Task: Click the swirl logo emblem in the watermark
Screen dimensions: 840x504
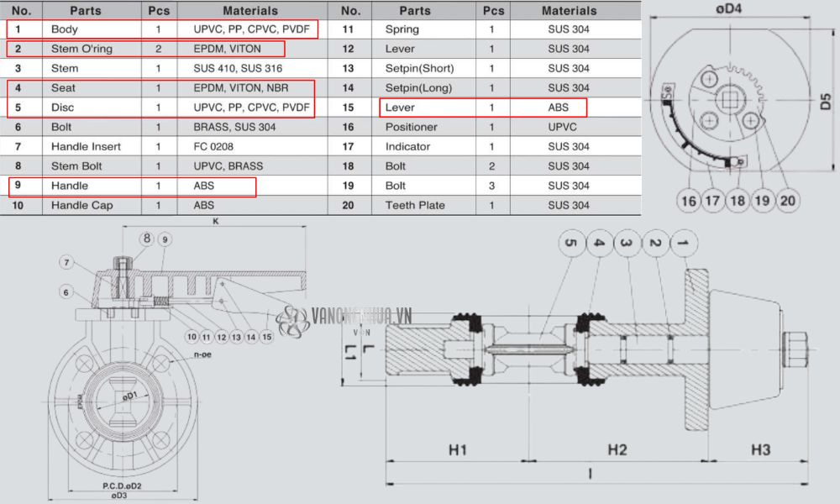Action: 293,320
